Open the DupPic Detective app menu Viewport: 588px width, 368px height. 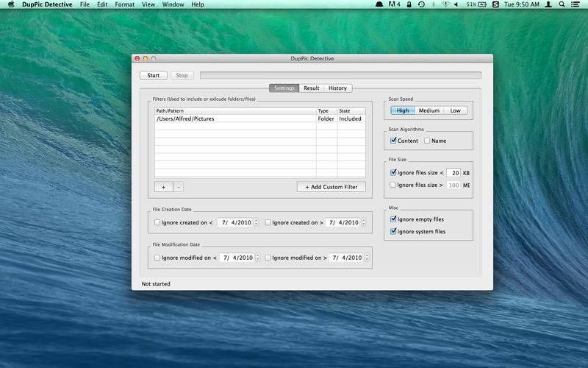(47, 4)
